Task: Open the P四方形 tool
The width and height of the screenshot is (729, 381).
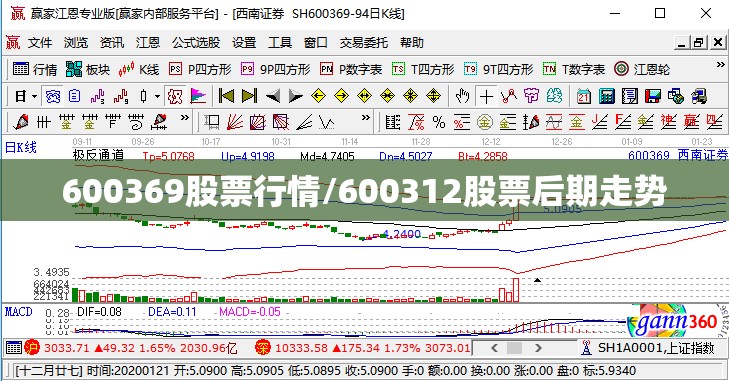Action: 200,69
